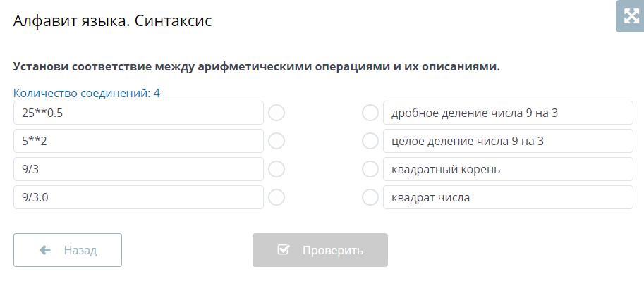
Task: Click the 9/3 expression box
Action: pos(138,169)
